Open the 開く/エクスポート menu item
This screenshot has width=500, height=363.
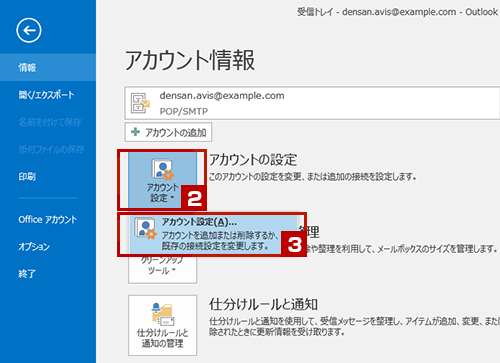tap(48, 95)
